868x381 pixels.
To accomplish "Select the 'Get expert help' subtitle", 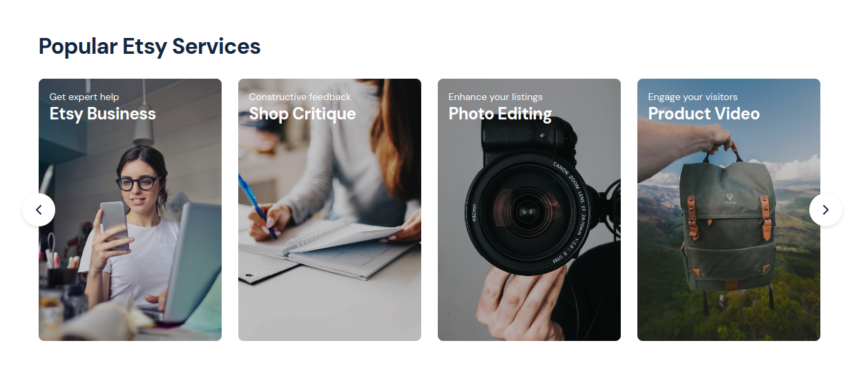I will [84, 97].
